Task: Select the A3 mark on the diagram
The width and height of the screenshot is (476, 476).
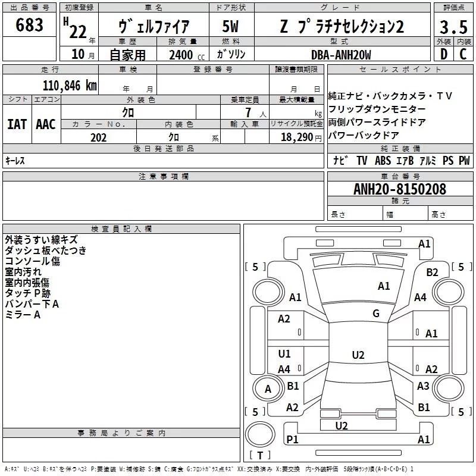Action: coord(423,386)
